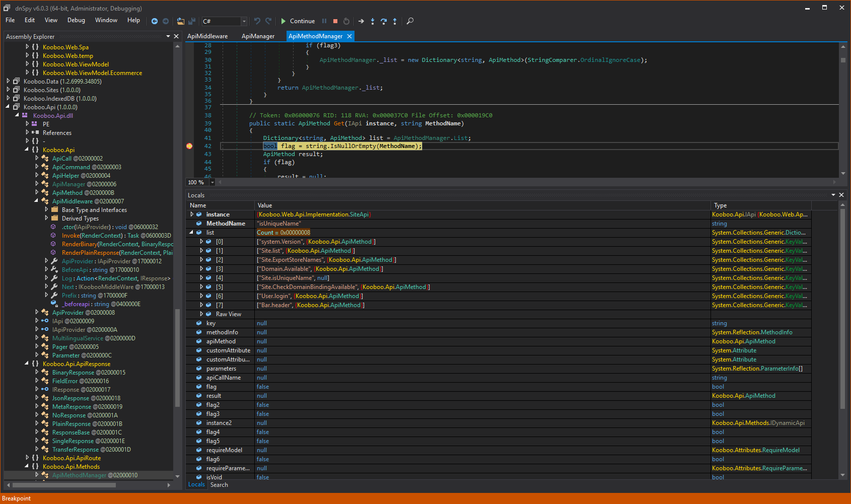This screenshot has width=851, height=504.
Task: Expand the Raw View node
Action: point(202,314)
